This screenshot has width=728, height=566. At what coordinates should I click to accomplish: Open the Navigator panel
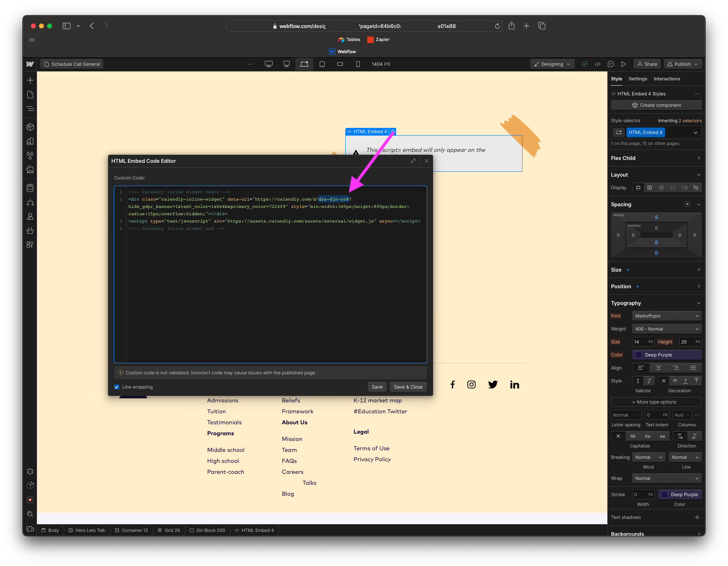tap(30, 109)
